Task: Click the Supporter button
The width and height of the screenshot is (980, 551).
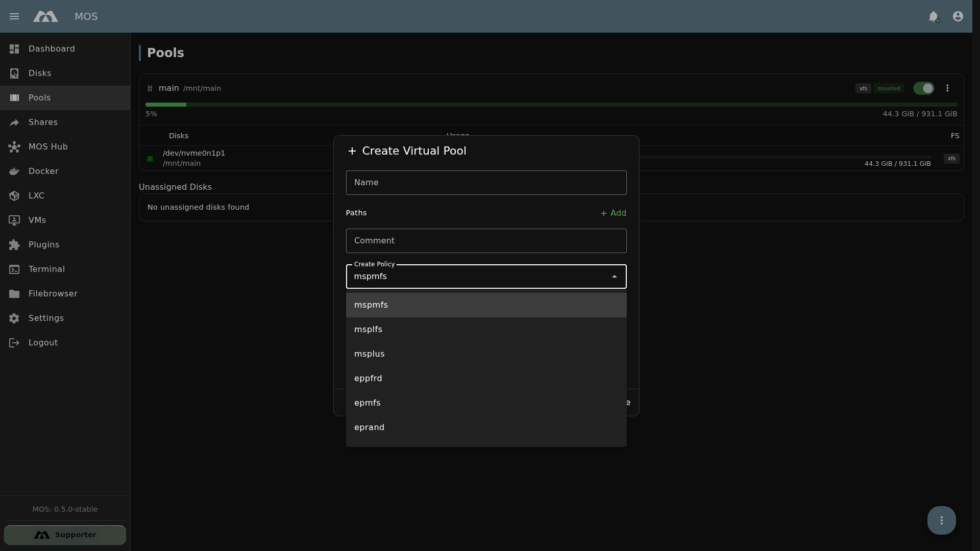Action: click(x=65, y=535)
